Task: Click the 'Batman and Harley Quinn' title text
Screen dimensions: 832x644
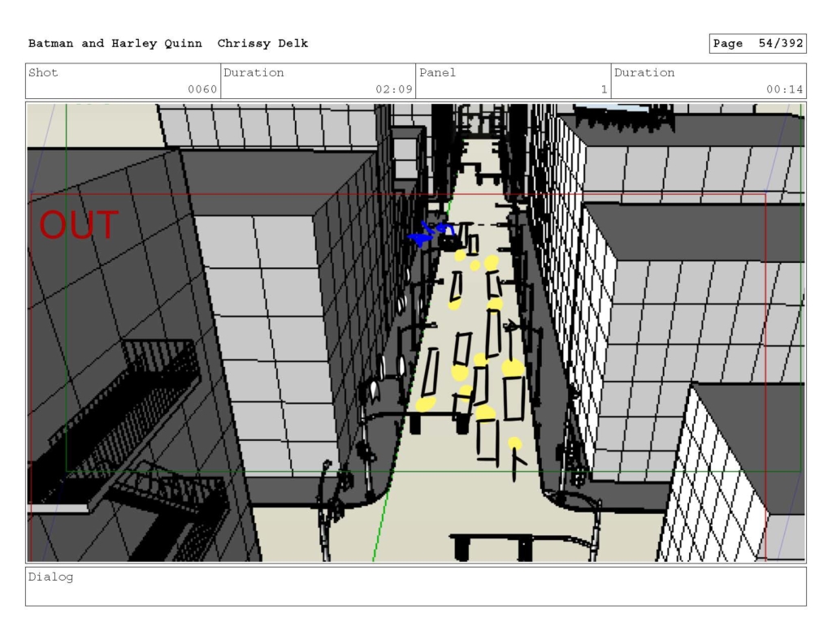Action: click(x=115, y=44)
